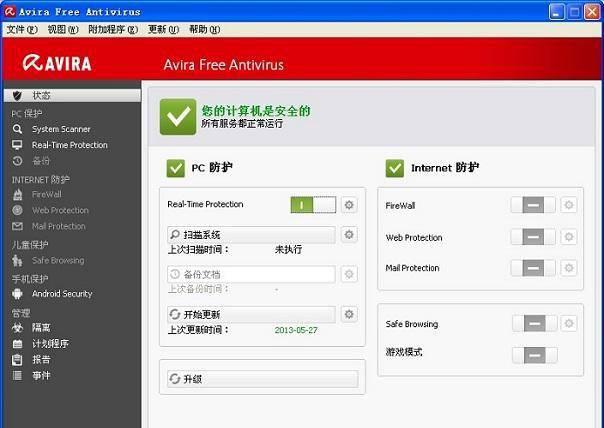Open 事件 events in the sidebar

(41, 376)
